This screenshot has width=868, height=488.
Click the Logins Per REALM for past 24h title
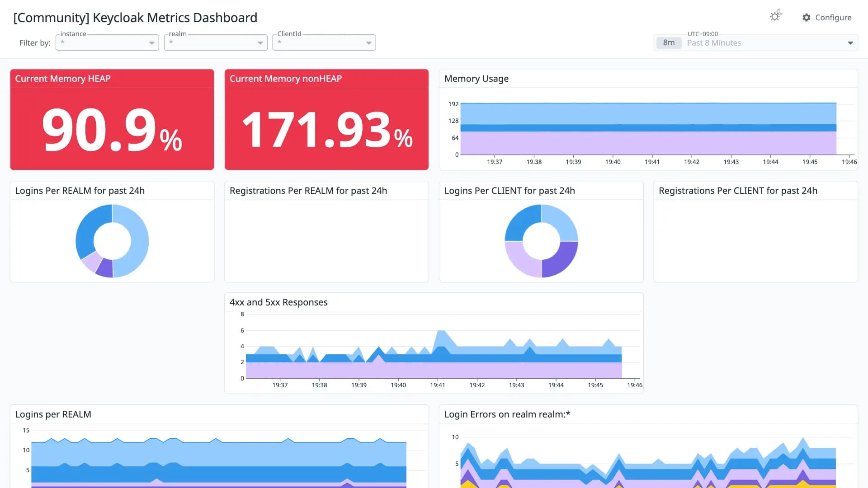[80, 191]
